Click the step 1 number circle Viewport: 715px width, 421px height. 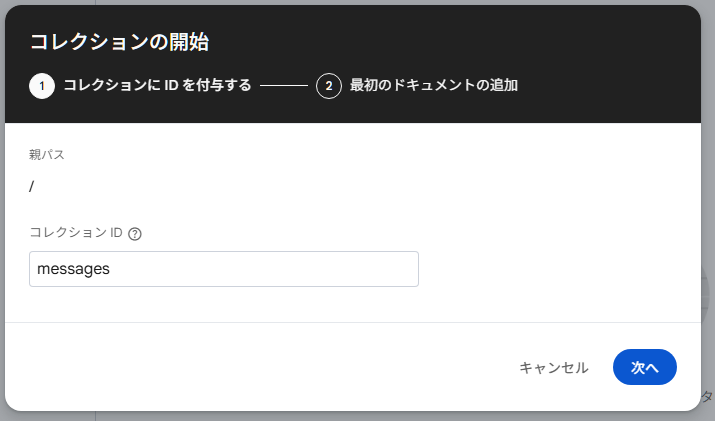point(42,86)
